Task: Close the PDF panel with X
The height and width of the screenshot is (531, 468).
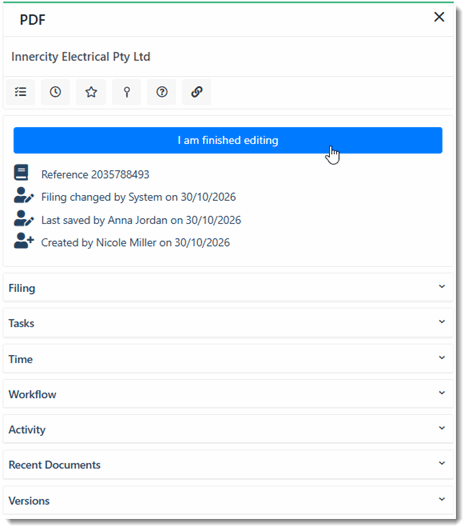Action: coord(439,17)
